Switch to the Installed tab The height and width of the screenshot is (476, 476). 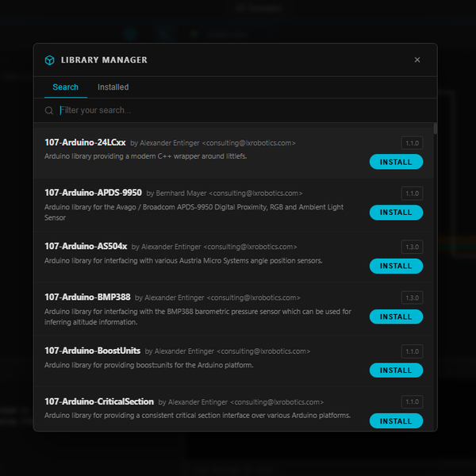113,87
